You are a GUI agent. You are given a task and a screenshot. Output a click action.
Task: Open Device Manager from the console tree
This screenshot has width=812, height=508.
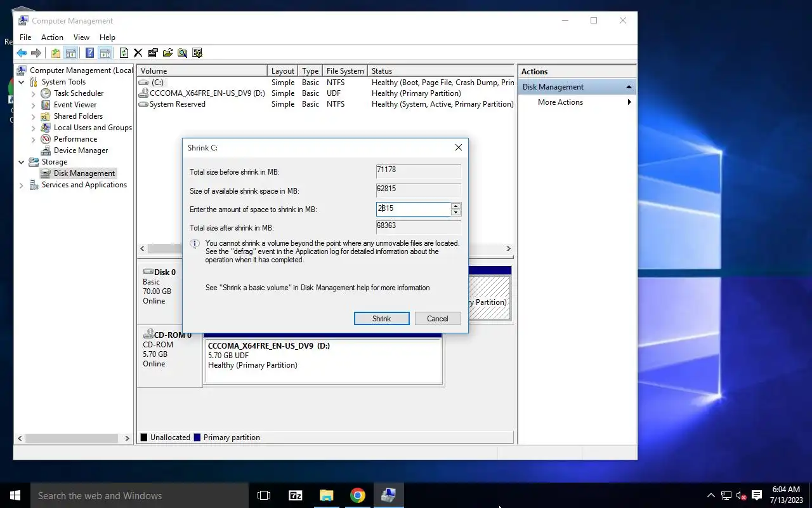coord(81,150)
